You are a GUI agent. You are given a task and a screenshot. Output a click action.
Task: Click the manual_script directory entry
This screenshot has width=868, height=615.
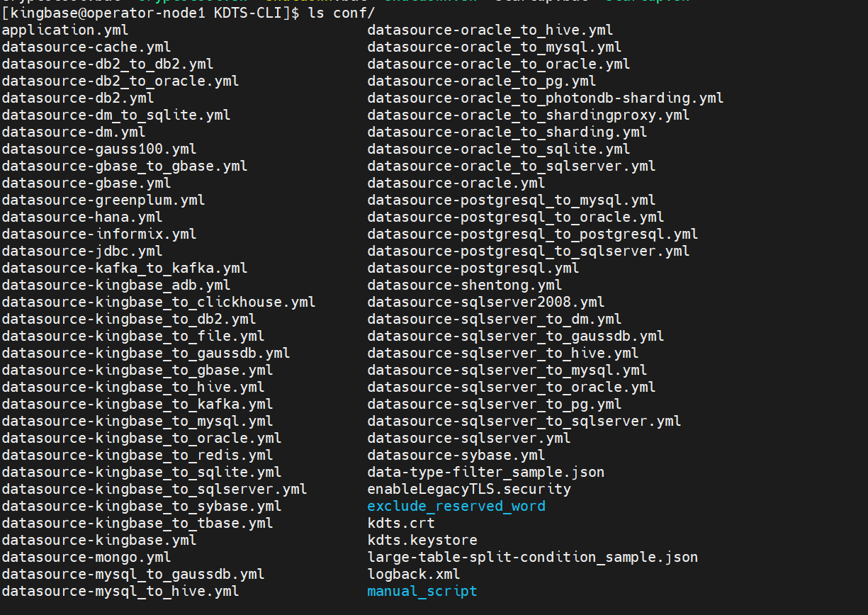pyautogui.click(x=422, y=592)
